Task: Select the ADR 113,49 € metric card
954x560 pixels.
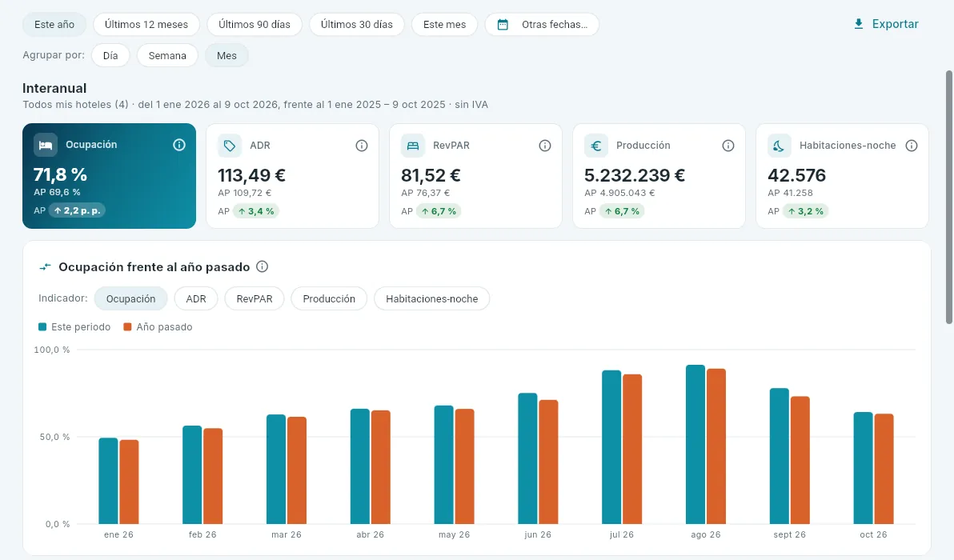Action: [293, 176]
